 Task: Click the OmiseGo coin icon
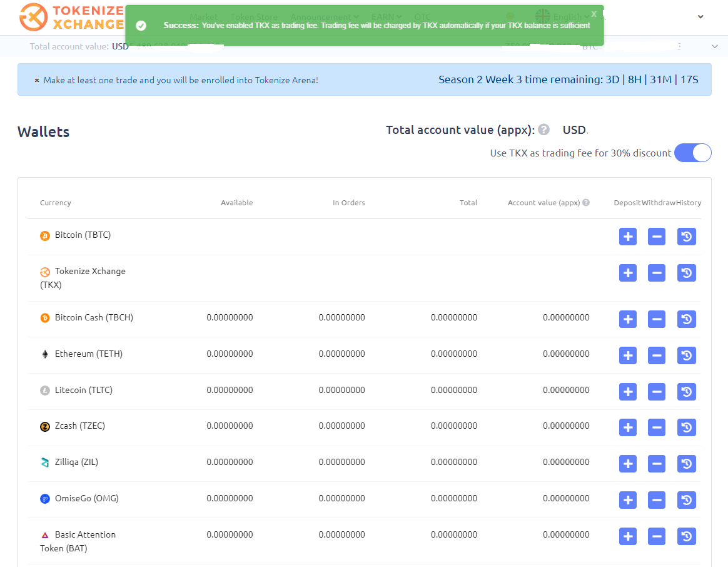click(45, 499)
